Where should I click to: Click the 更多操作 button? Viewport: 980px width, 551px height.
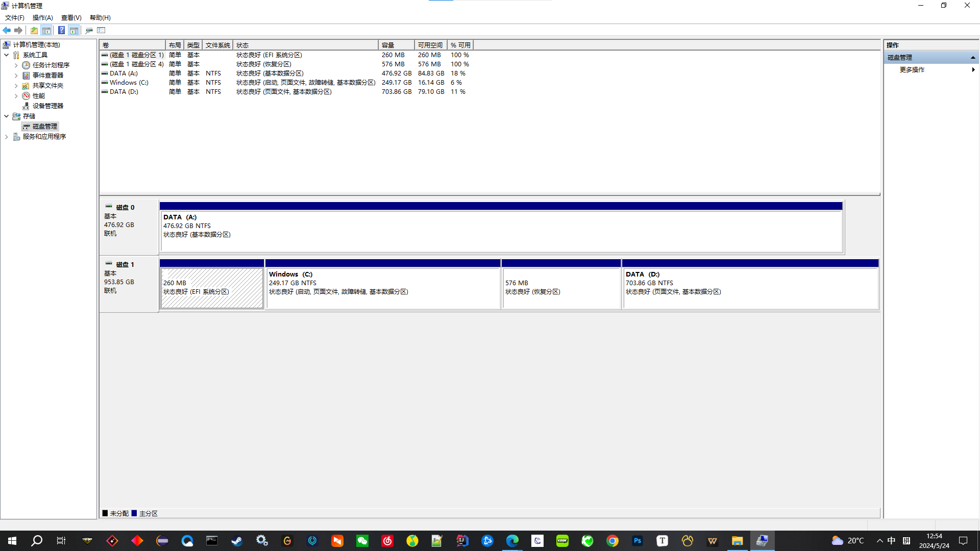point(913,70)
